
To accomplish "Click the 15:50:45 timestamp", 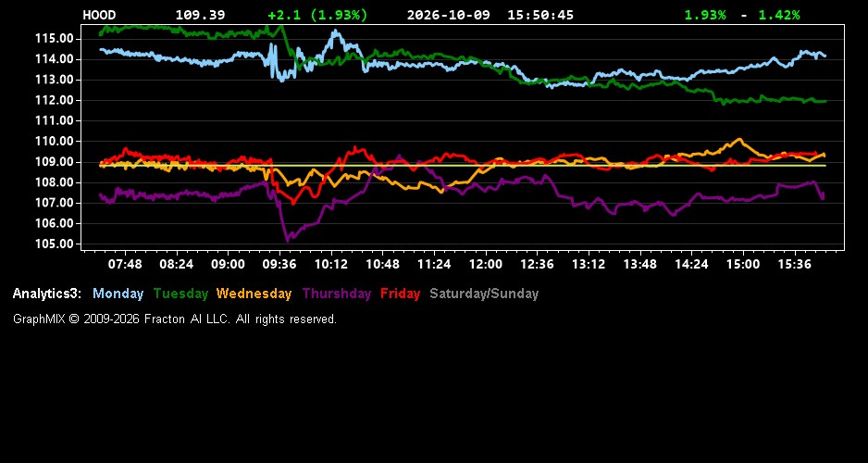I will click(x=540, y=15).
